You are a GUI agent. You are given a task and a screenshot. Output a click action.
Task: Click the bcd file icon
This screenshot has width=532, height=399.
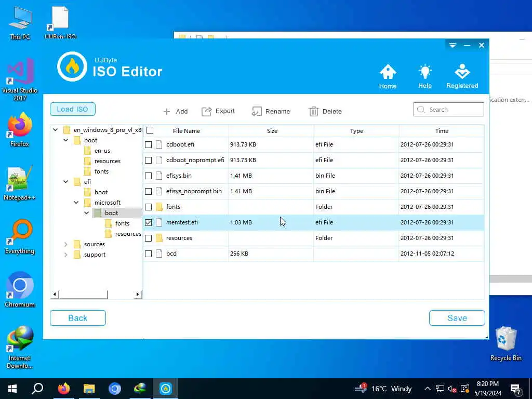(159, 254)
